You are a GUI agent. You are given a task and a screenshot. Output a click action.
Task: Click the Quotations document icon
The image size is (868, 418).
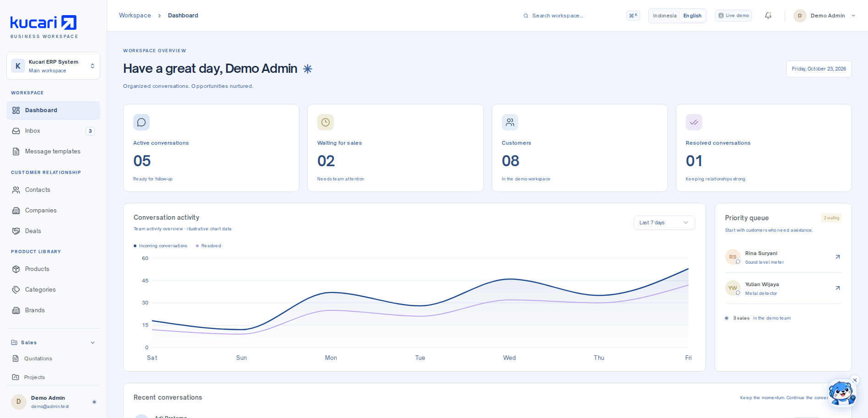(16, 358)
